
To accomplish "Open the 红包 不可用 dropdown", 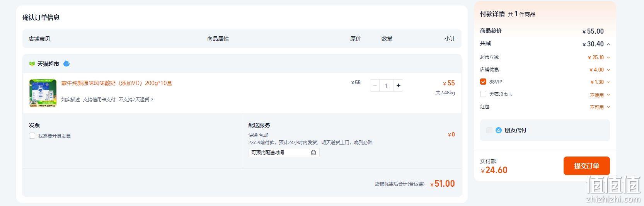I will click(600, 107).
